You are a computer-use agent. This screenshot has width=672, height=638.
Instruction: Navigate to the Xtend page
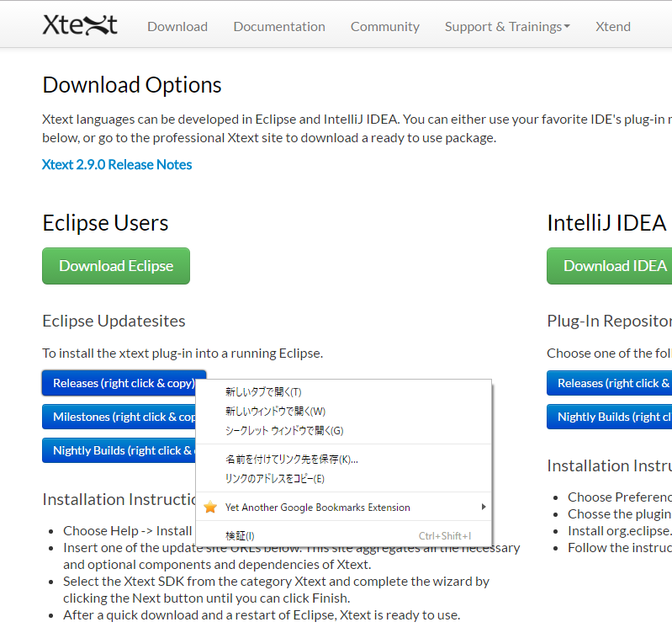(x=613, y=26)
